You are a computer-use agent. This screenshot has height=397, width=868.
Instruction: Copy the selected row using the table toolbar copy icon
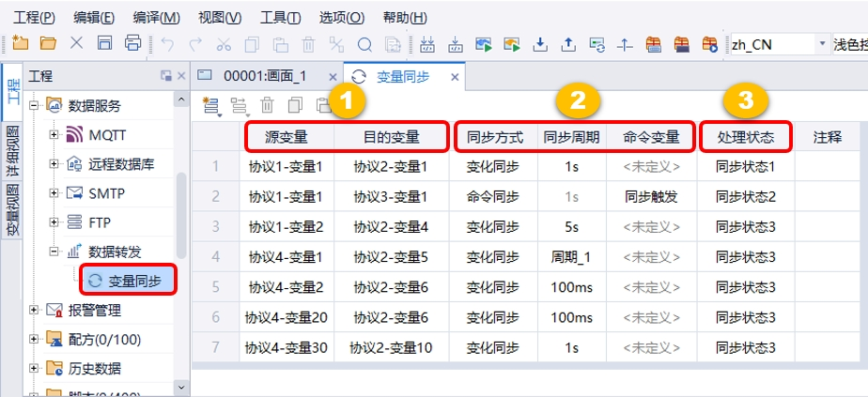click(296, 106)
